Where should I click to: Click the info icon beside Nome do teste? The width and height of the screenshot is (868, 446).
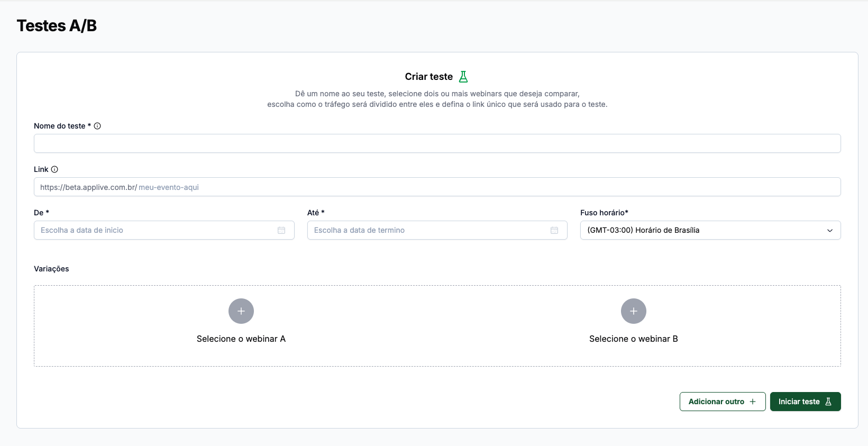pyautogui.click(x=97, y=126)
